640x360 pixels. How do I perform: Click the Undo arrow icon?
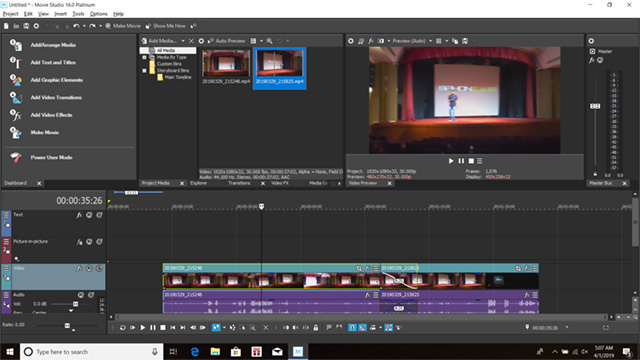point(76,26)
